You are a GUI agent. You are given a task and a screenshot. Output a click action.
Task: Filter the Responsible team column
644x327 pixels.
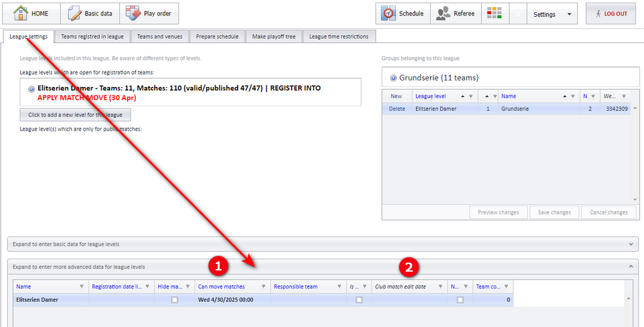click(339, 287)
